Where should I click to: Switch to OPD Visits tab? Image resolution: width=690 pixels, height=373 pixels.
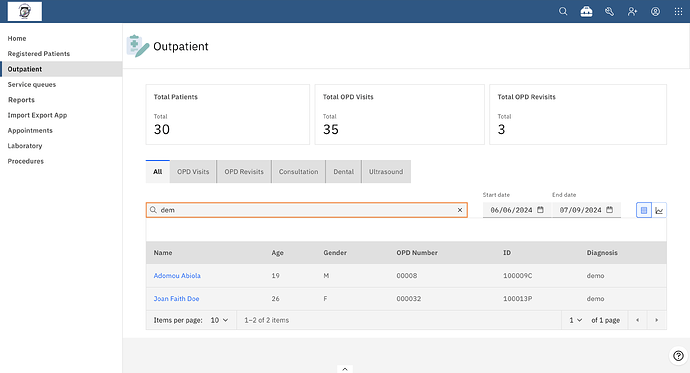coord(193,172)
